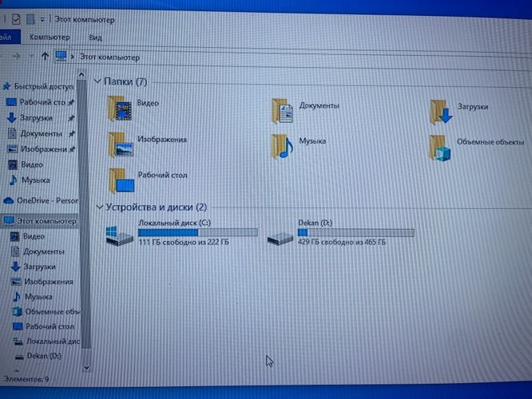Select OneDrive - Personal in sidebar

pyautogui.click(x=41, y=200)
